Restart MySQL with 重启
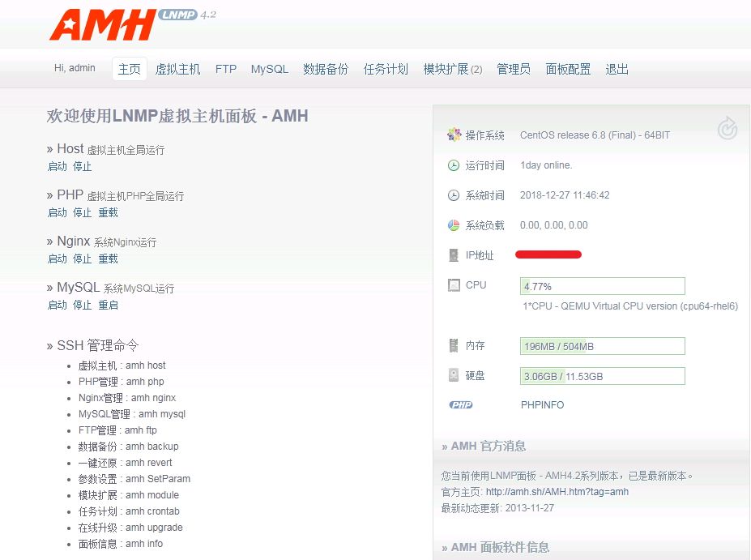This screenshot has width=751, height=560. point(109,305)
